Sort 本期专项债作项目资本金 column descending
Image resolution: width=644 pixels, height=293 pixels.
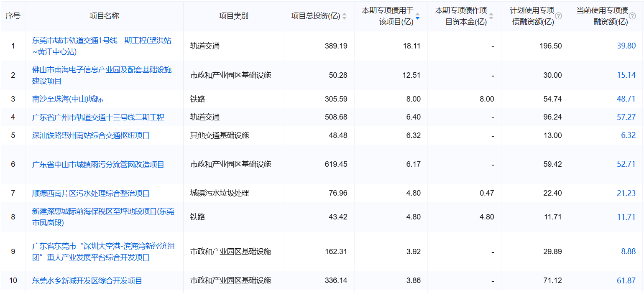click(x=491, y=18)
